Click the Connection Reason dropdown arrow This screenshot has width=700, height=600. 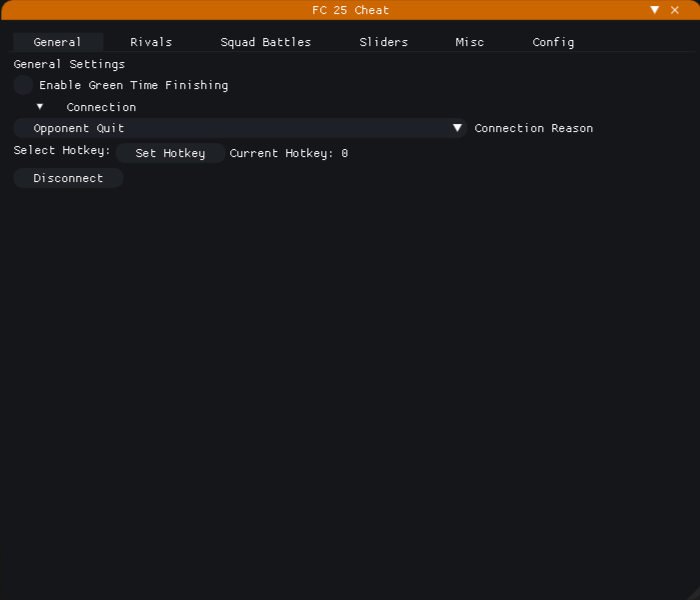point(457,128)
